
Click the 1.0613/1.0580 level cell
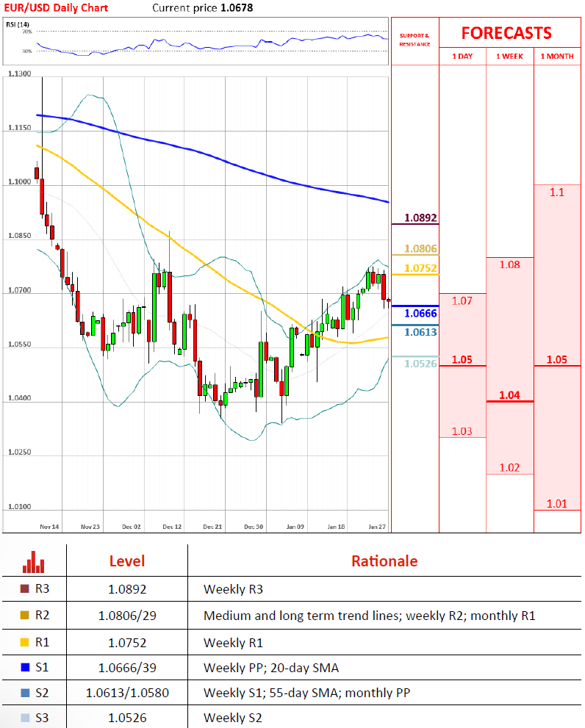click(x=127, y=693)
